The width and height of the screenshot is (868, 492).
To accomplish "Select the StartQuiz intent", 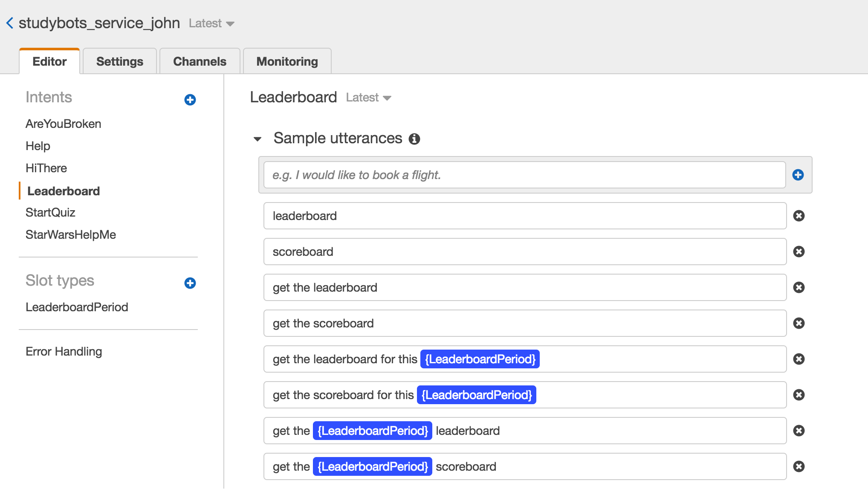I will click(x=50, y=212).
